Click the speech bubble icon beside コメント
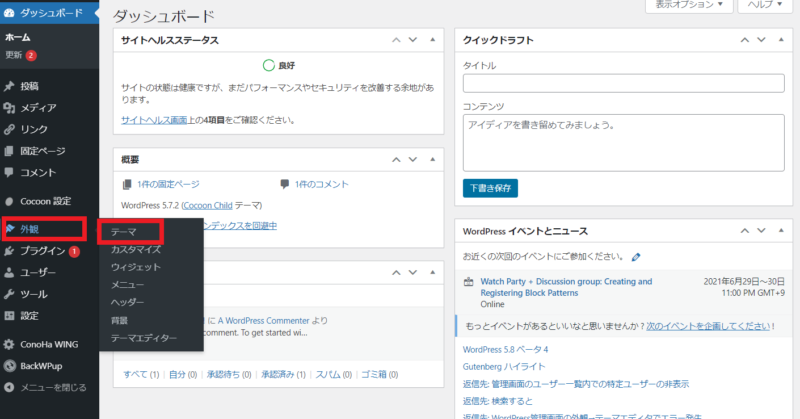 point(9,172)
